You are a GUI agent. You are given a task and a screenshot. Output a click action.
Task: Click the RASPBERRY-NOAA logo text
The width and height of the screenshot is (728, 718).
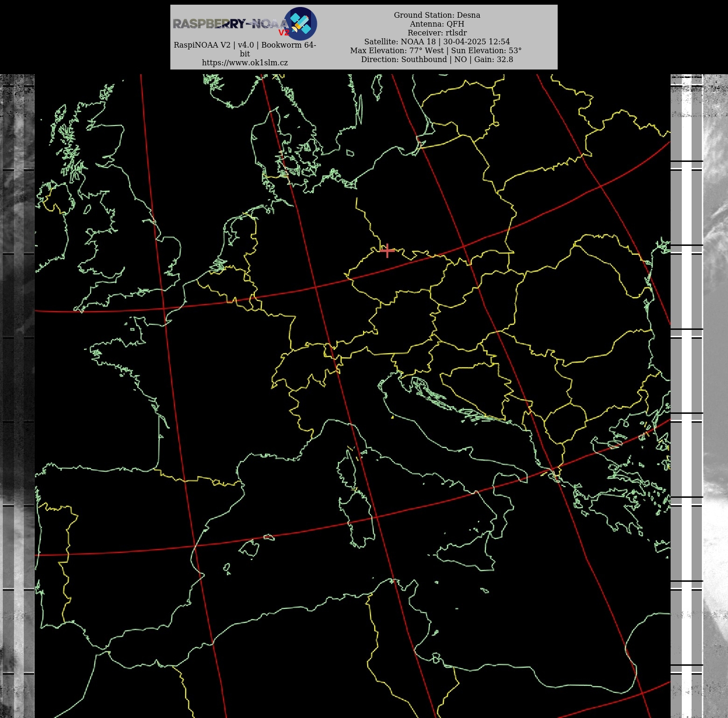(x=231, y=24)
